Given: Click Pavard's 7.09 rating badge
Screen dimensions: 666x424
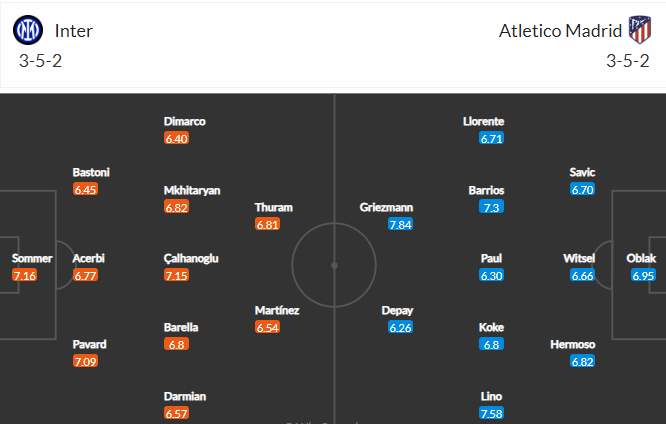Looking at the screenshot, I should coord(85,362).
